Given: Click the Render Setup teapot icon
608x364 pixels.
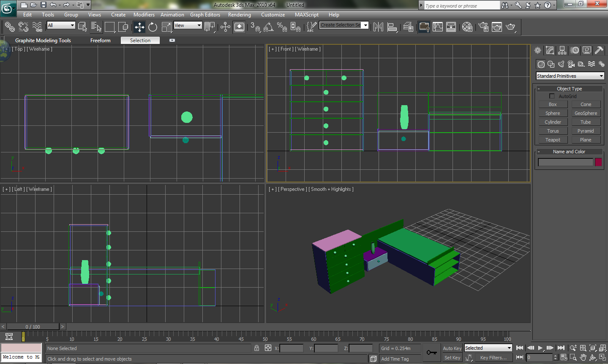Looking at the screenshot, I should click(x=483, y=27).
